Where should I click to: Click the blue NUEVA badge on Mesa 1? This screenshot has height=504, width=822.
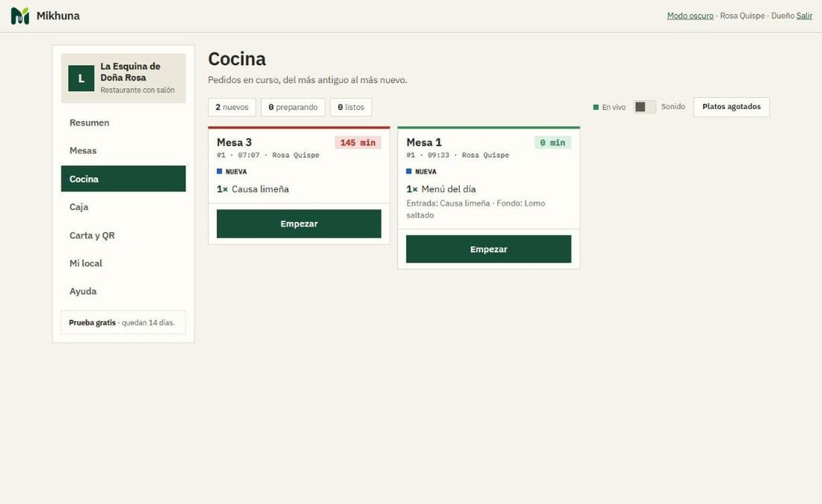pos(421,171)
